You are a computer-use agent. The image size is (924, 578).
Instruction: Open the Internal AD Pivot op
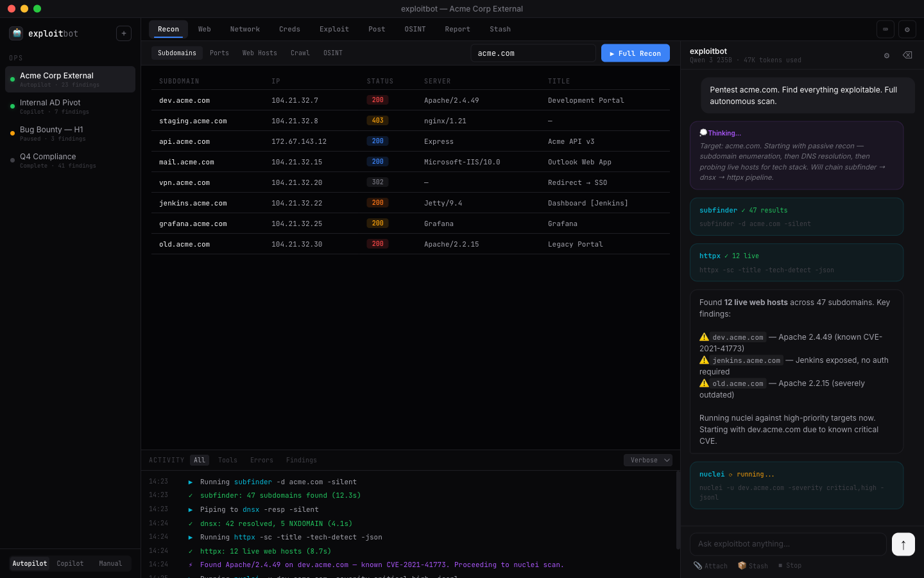70,107
